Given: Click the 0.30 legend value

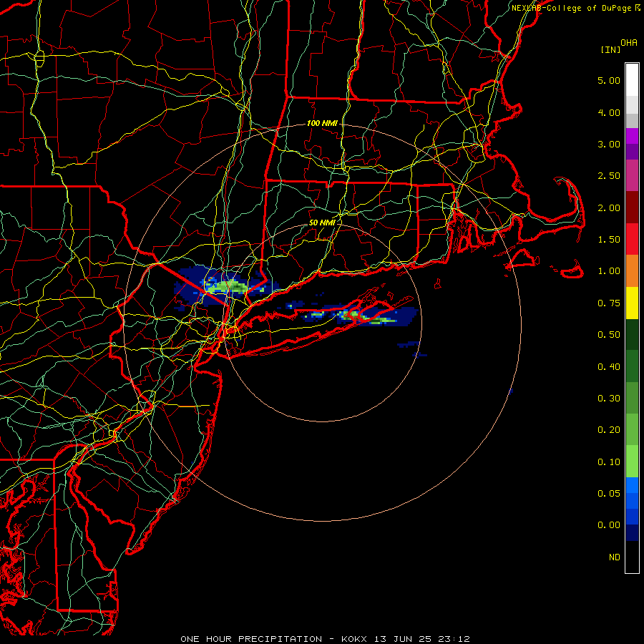Looking at the screenshot, I should 609,399.
